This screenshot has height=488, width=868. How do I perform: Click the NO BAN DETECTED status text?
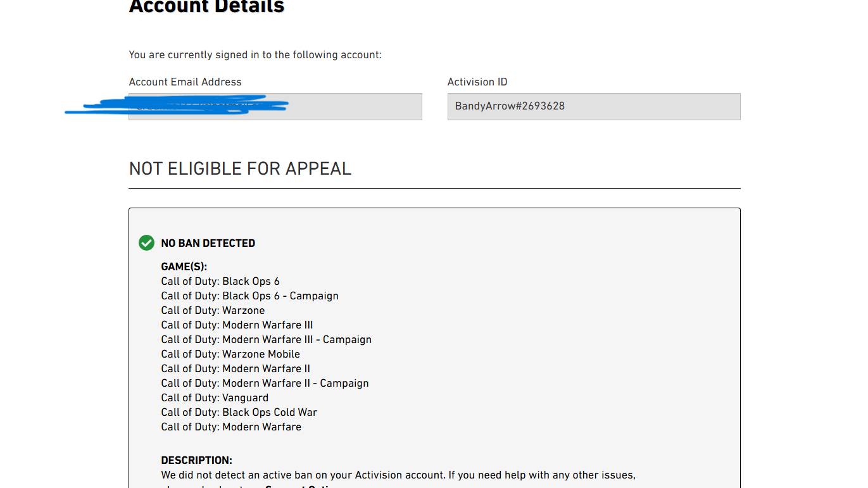(x=208, y=243)
